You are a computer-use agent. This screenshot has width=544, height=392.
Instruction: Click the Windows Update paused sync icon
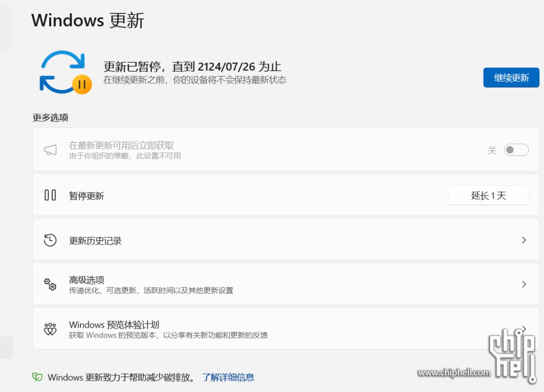(66, 72)
